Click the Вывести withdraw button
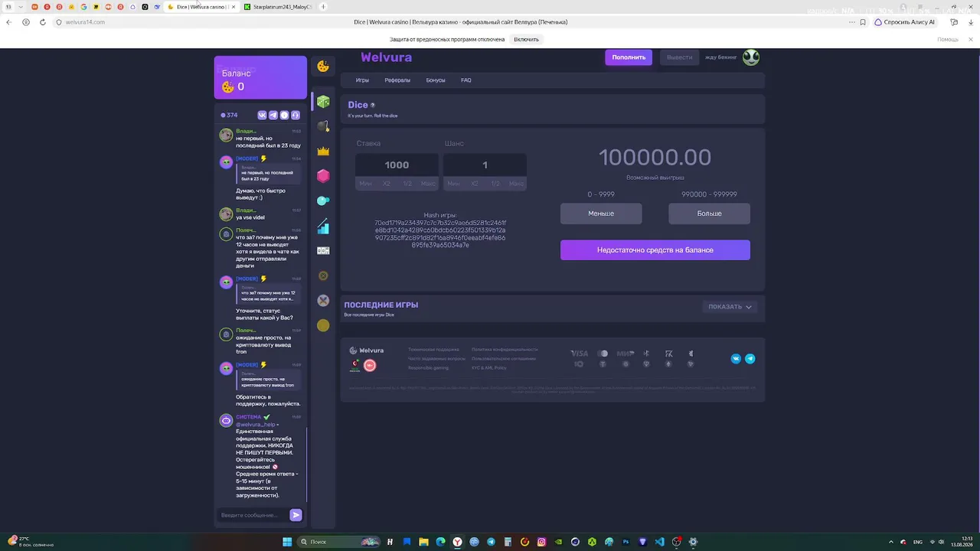 (x=679, y=57)
